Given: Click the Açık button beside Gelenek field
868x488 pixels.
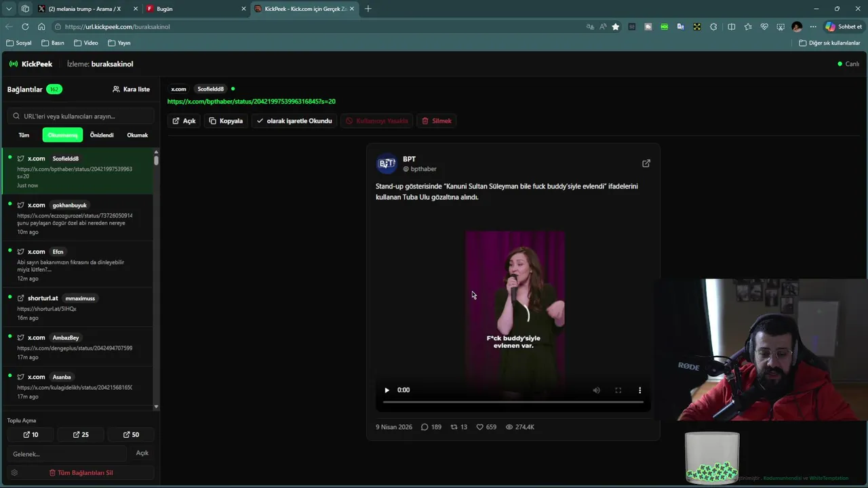Looking at the screenshot, I should (x=142, y=453).
